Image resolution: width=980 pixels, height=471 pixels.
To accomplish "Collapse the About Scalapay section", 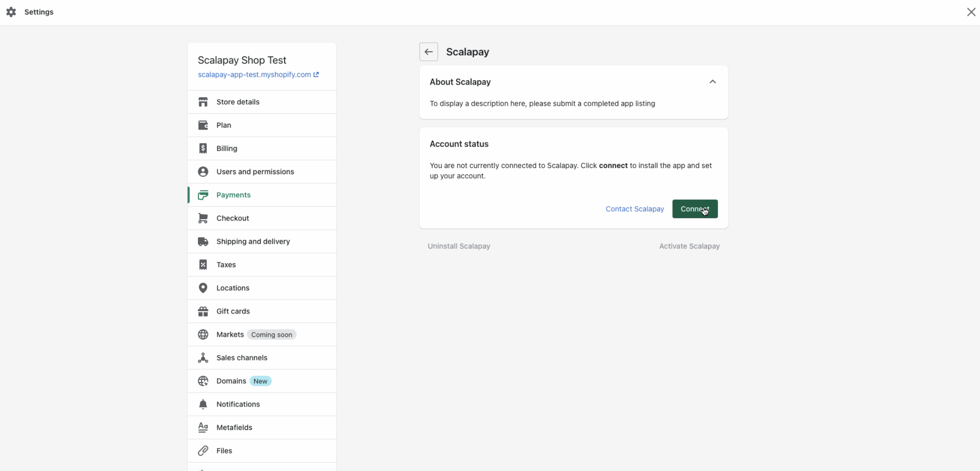I will (712, 82).
